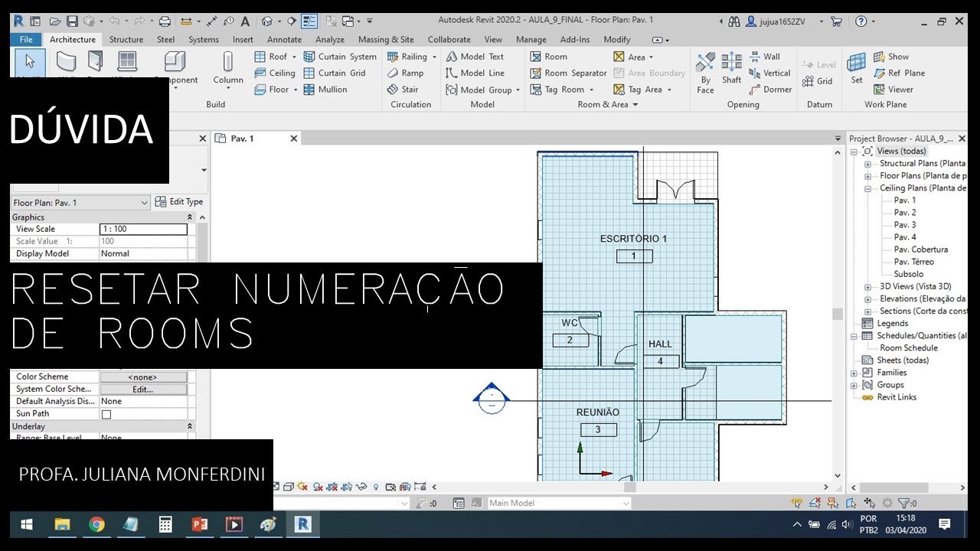Image resolution: width=980 pixels, height=551 pixels.
Task: Open Calculator from the taskbar
Action: pos(165,524)
